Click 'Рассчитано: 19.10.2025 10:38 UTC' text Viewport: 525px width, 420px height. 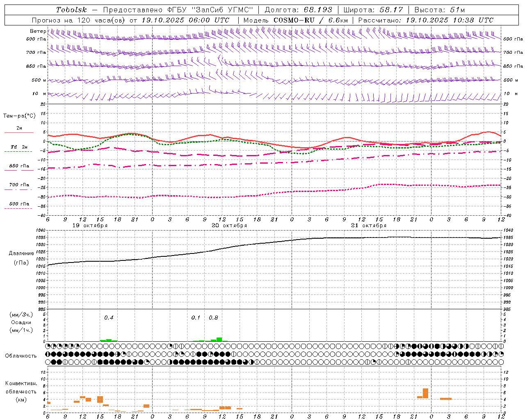[x=426, y=20]
